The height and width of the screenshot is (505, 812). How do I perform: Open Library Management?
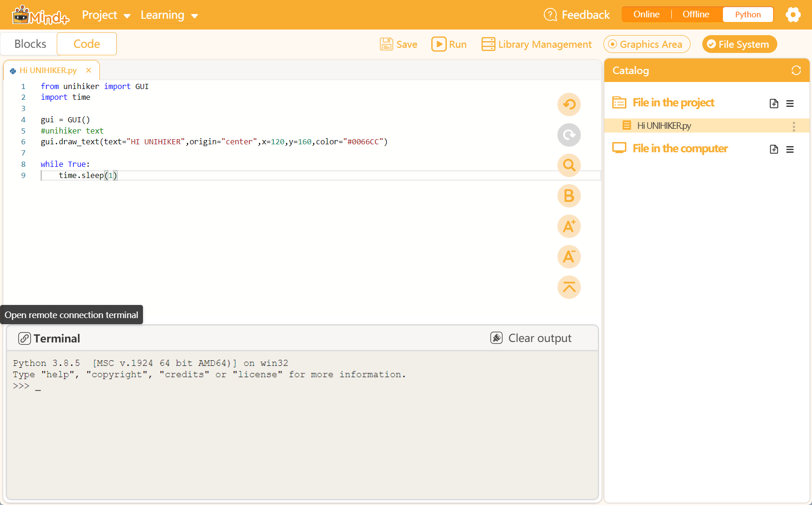pos(536,44)
